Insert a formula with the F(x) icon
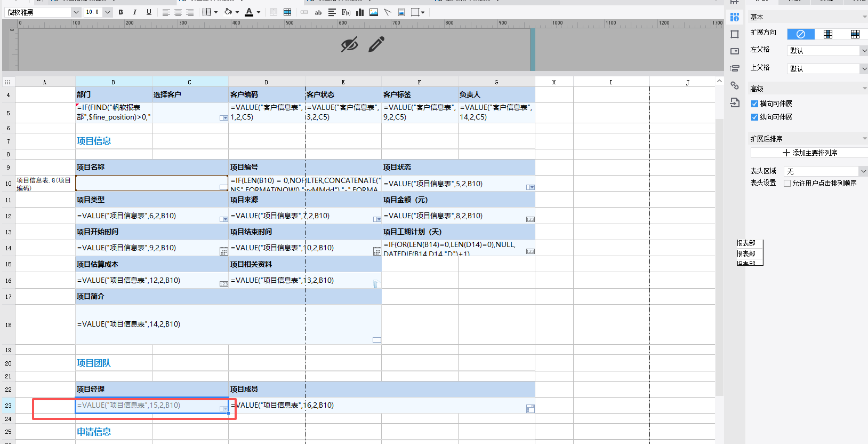 (346, 12)
